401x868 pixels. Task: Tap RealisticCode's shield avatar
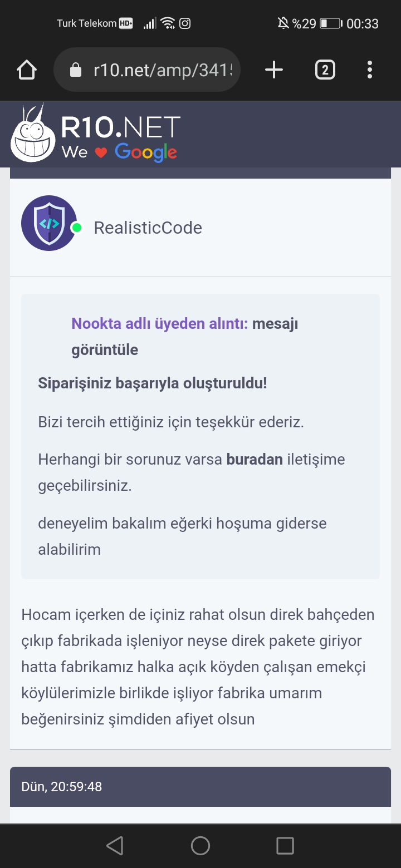pyautogui.click(x=49, y=223)
